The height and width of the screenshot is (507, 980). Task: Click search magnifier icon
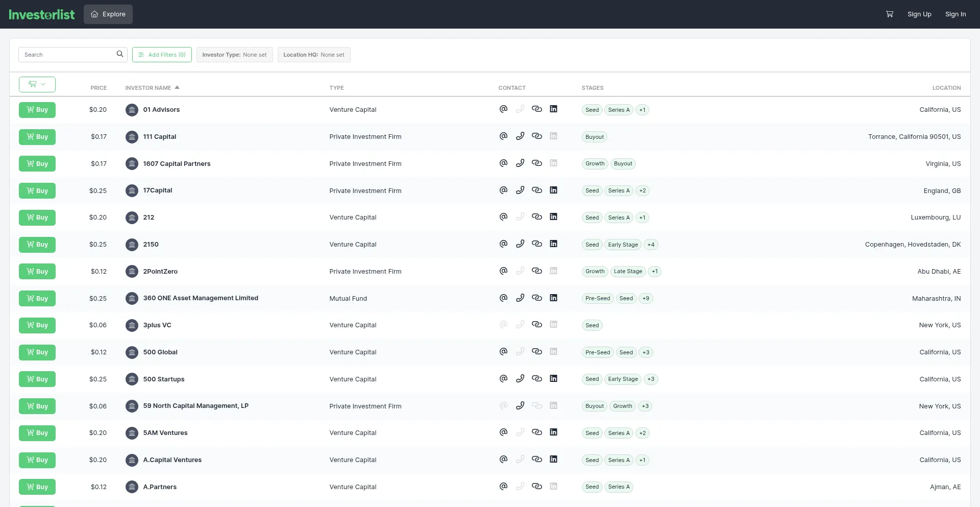[x=120, y=54]
